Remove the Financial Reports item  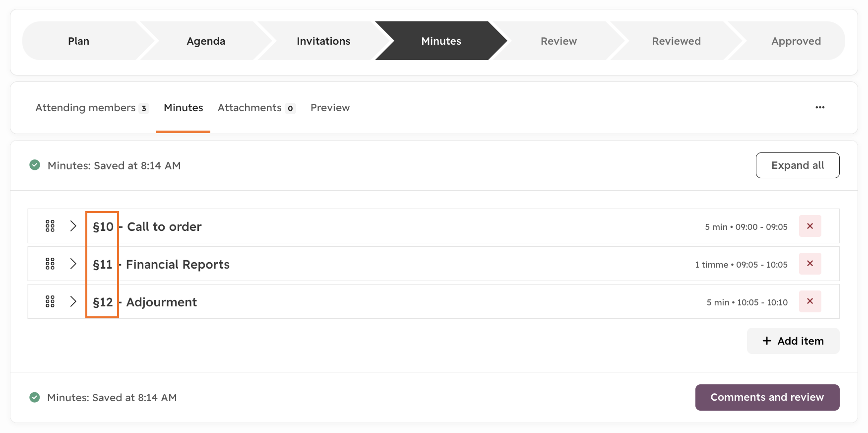[810, 264]
